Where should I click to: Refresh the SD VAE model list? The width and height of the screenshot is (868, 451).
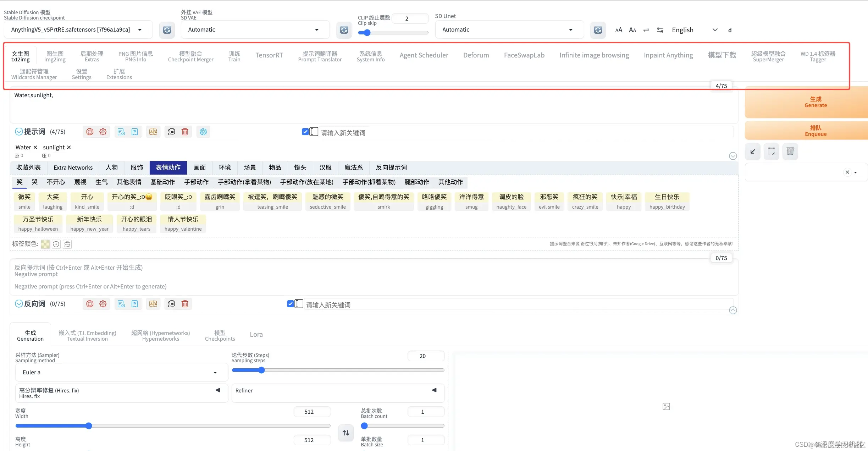tap(344, 30)
